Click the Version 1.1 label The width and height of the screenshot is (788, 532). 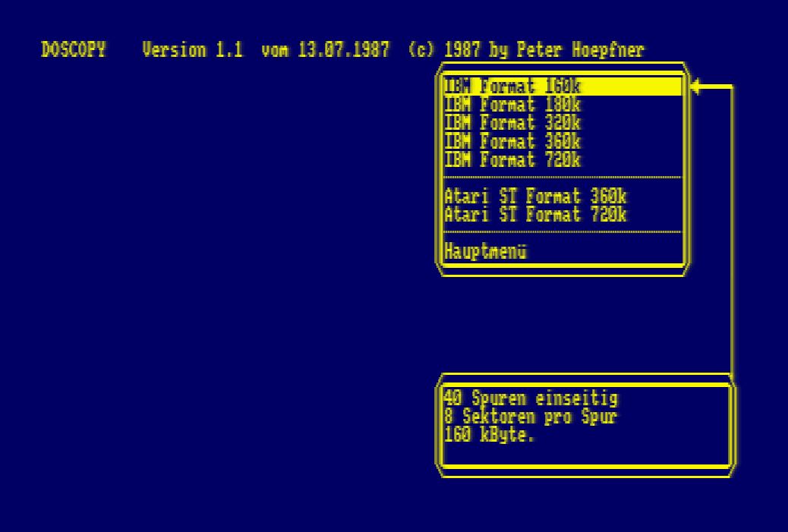click(193, 51)
